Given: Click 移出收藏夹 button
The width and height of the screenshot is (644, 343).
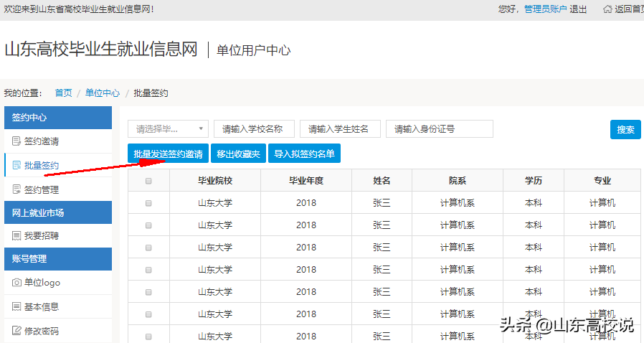Looking at the screenshot, I should point(238,154).
